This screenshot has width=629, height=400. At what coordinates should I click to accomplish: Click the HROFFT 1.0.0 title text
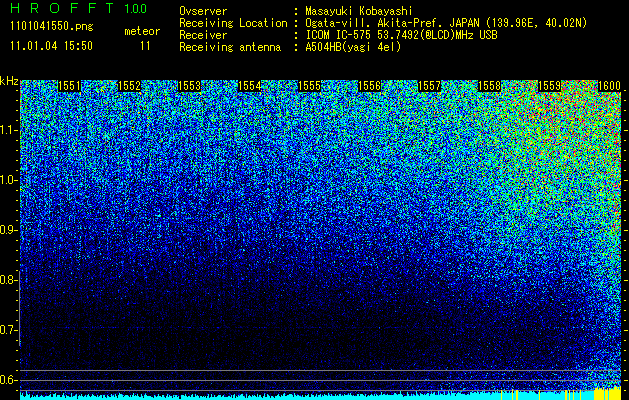79,8
